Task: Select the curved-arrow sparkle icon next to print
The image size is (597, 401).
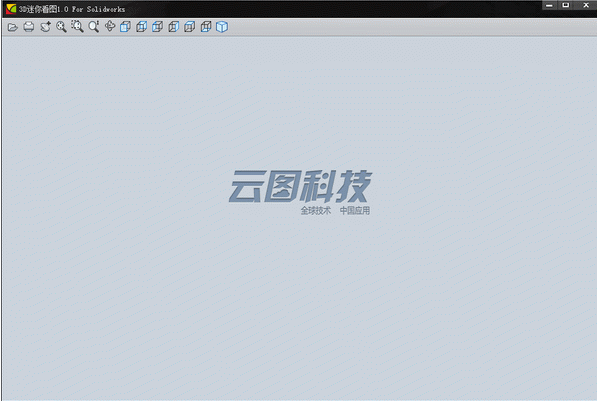Action: tap(45, 27)
